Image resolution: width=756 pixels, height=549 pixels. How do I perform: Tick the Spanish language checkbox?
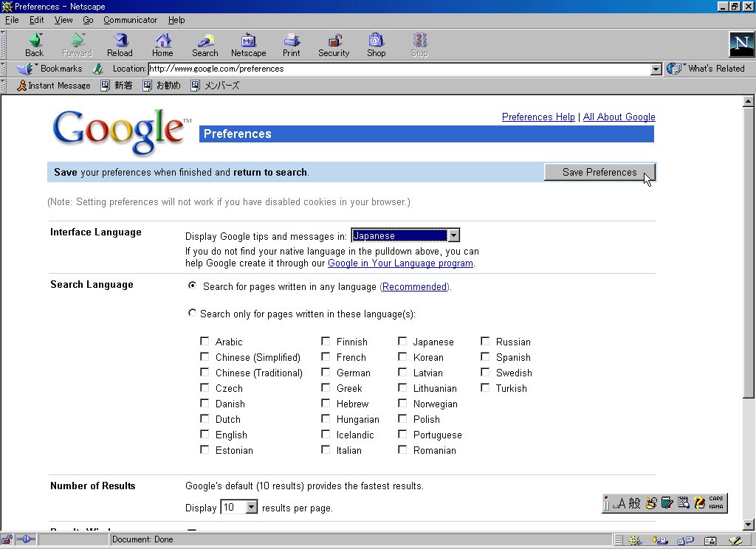(485, 356)
